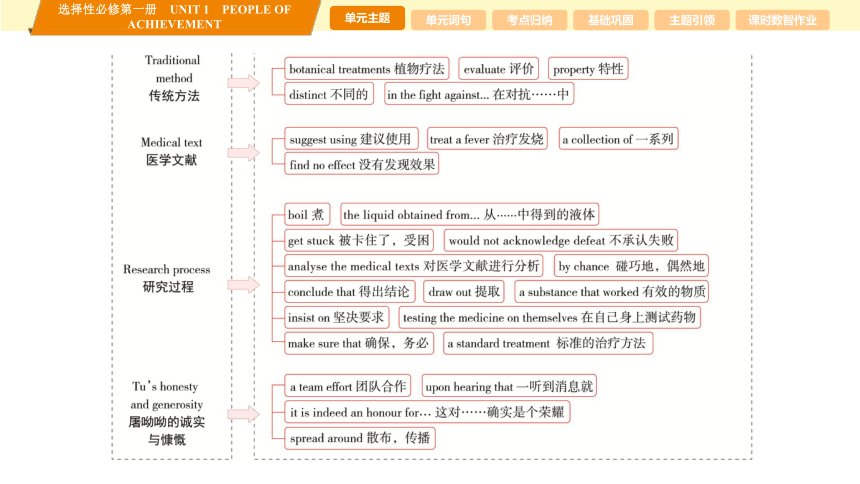Go to the 考点归纳 tab
Viewport: 860px width, 484px height.
click(529, 20)
